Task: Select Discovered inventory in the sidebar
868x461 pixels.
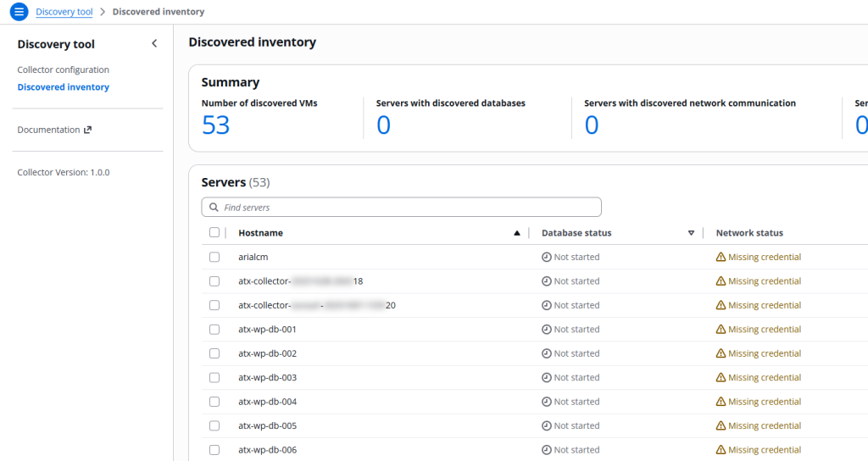Action: click(63, 87)
